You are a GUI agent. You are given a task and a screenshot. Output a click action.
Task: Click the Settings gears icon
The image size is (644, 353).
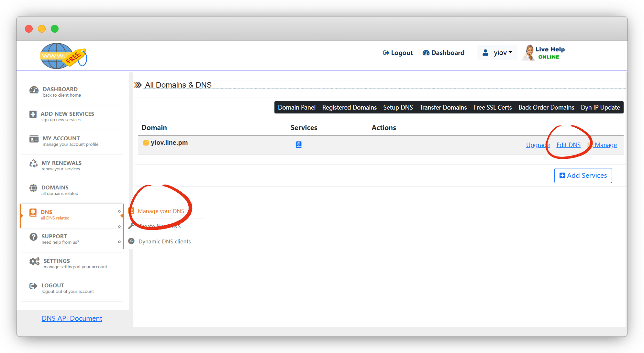[34, 262]
